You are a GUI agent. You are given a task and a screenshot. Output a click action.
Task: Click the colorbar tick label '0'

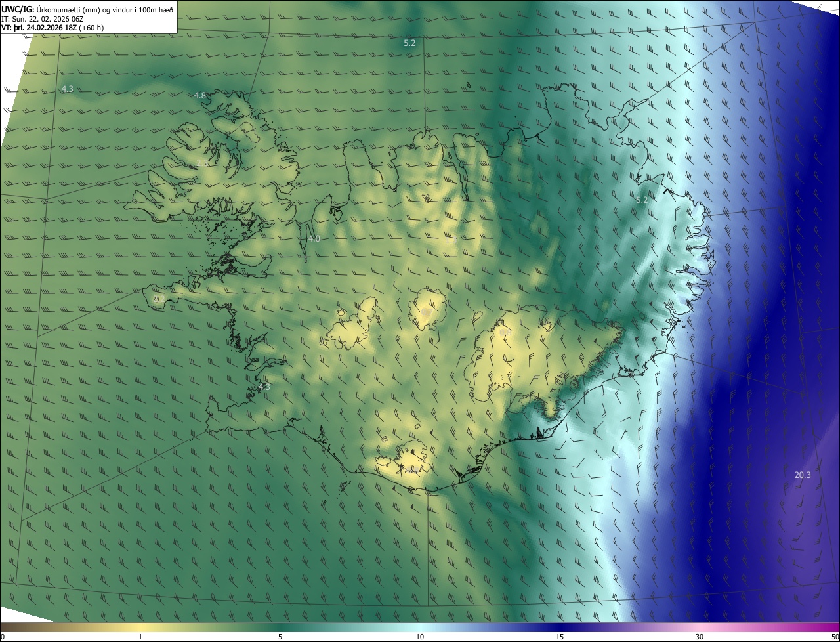3,637
